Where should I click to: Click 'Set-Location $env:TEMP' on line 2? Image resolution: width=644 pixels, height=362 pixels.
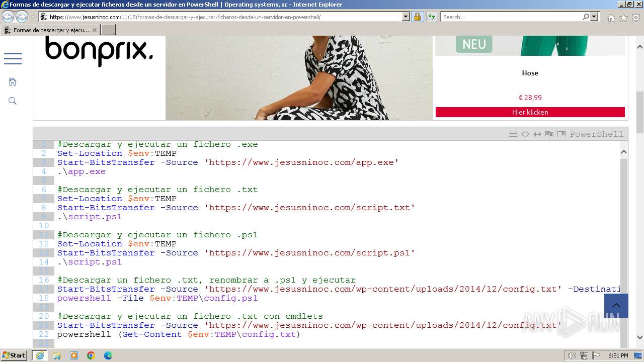pyautogui.click(x=117, y=153)
